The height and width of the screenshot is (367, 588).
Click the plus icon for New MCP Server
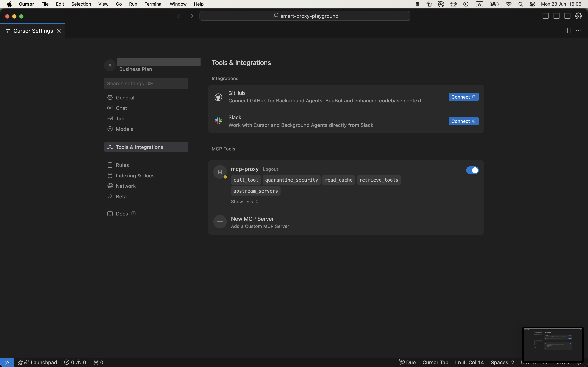pyautogui.click(x=220, y=221)
